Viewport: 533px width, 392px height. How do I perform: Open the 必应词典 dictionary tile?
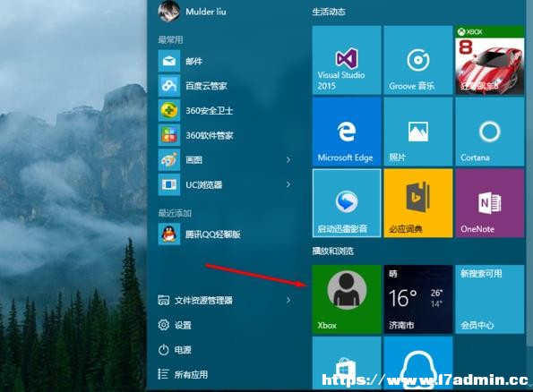(x=418, y=203)
